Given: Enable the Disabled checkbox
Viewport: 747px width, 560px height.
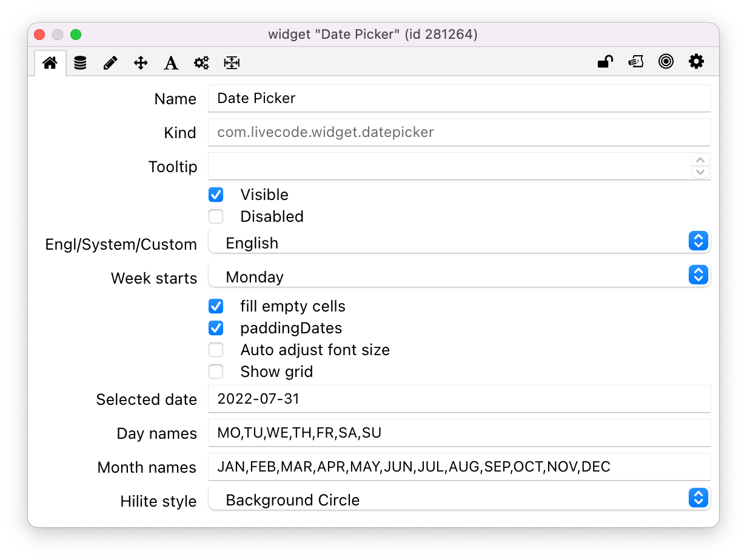Looking at the screenshot, I should (x=216, y=216).
